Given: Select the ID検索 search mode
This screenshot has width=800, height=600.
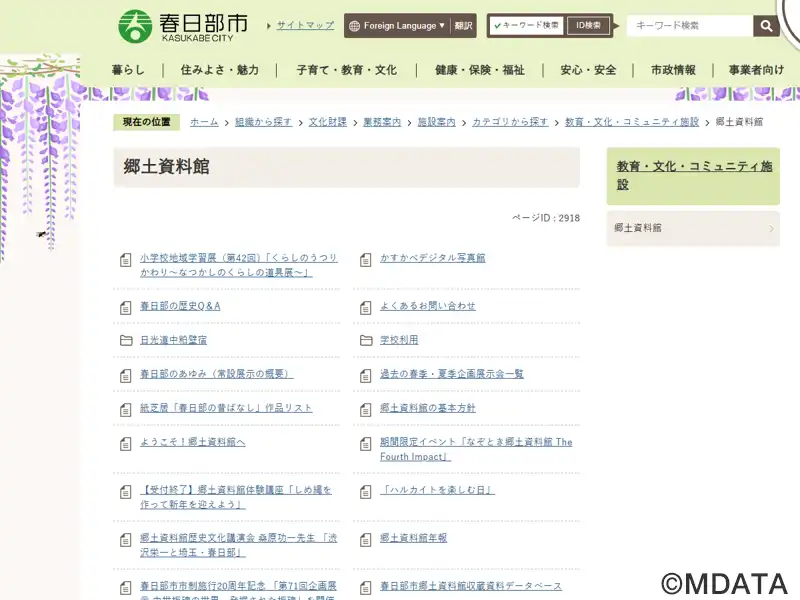Looking at the screenshot, I should click(x=588, y=26).
